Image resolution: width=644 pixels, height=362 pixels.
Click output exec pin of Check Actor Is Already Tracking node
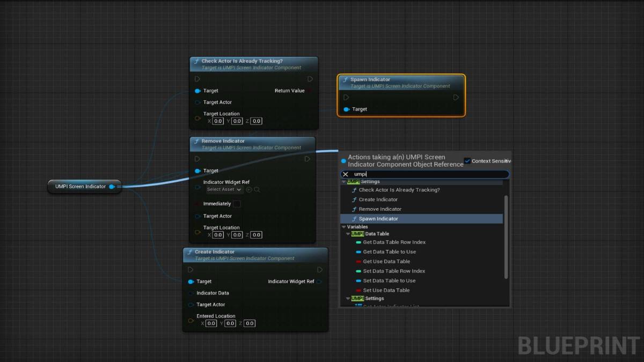(310, 79)
